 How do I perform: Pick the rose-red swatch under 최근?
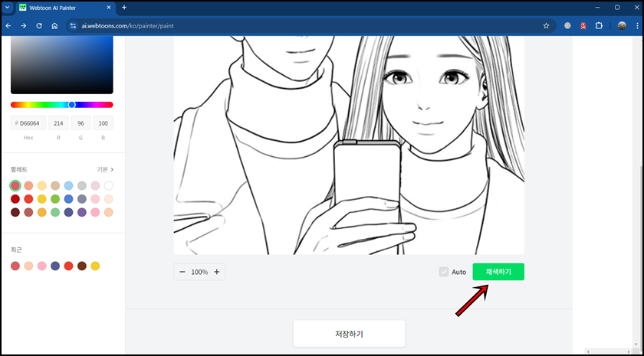pyautogui.click(x=15, y=266)
